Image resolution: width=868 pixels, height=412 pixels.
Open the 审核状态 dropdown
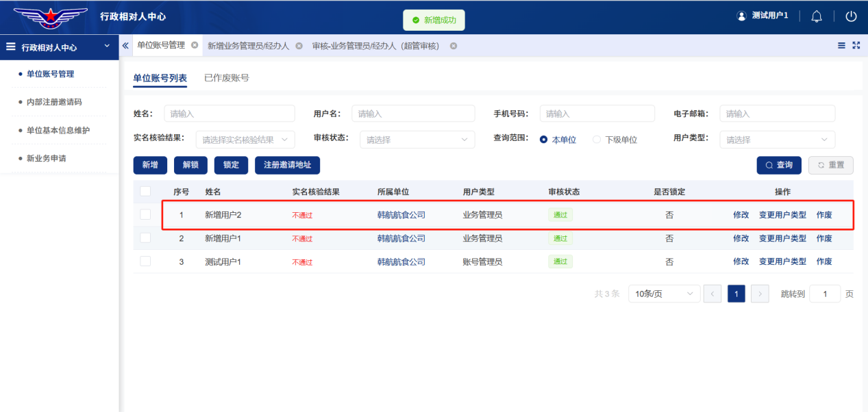pos(417,140)
